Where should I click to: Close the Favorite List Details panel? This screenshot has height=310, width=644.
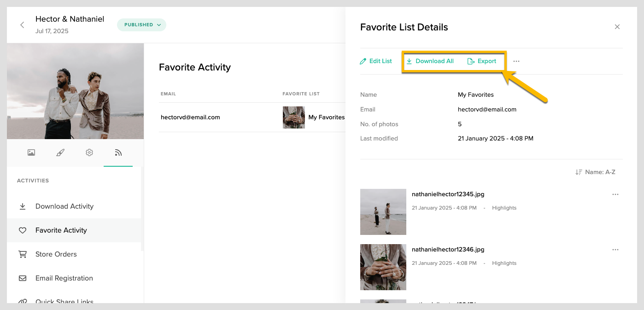tap(617, 27)
